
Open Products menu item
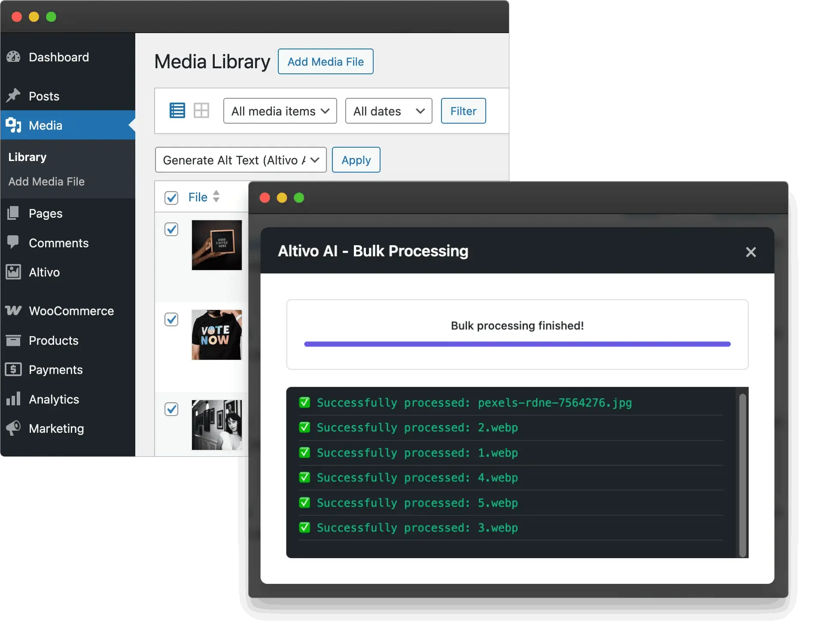point(68,340)
